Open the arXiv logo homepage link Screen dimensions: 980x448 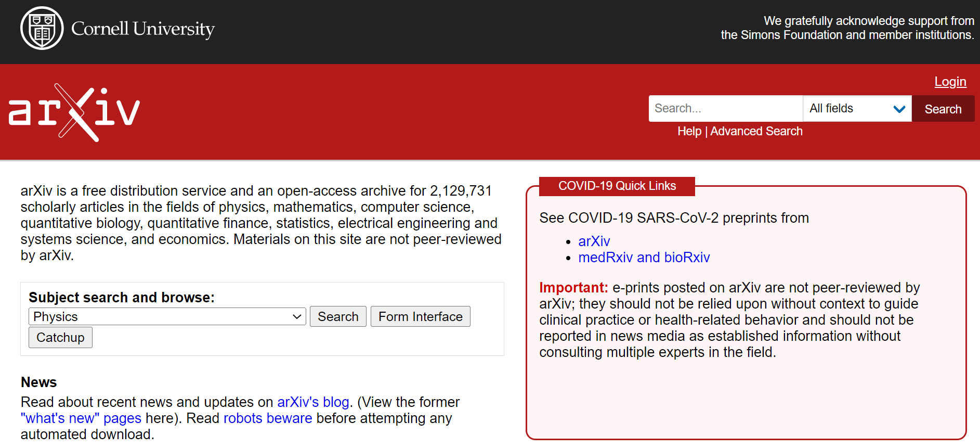point(74,112)
